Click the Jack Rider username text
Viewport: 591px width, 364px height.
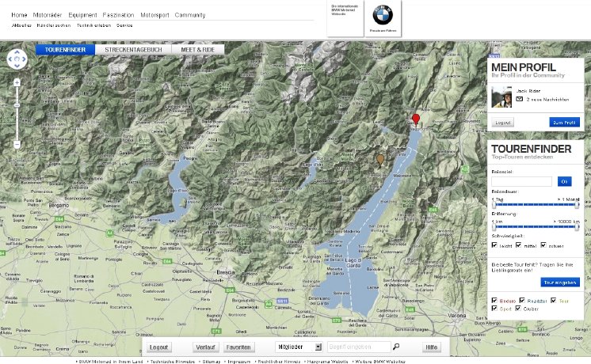pos(528,91)
